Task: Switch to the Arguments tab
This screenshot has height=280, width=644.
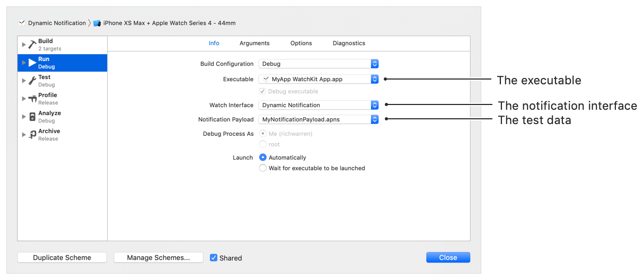Action: pyautogui.click(x=254, y=43)
